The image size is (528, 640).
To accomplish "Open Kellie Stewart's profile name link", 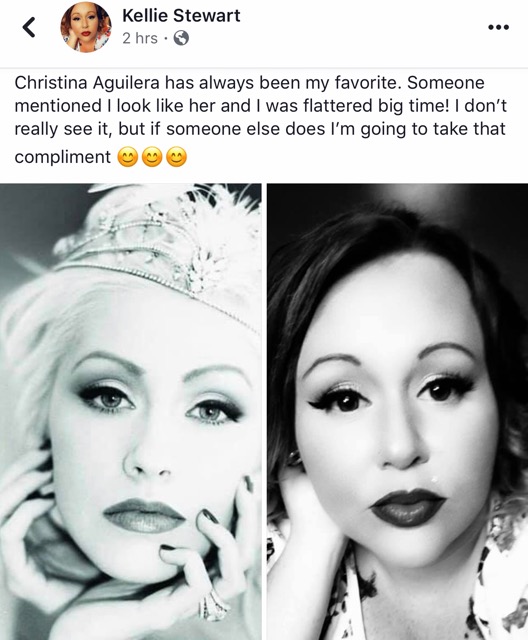I will pos(181,16).
